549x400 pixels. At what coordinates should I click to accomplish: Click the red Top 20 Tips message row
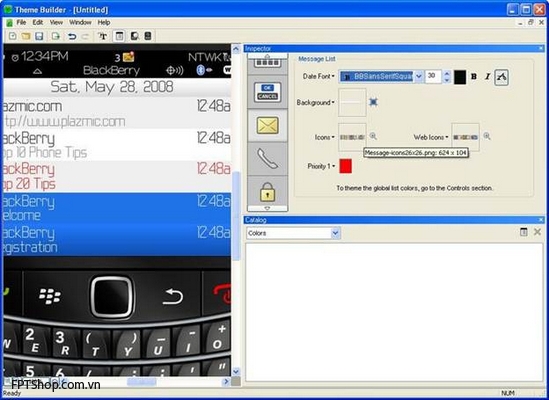click(117, 177)
